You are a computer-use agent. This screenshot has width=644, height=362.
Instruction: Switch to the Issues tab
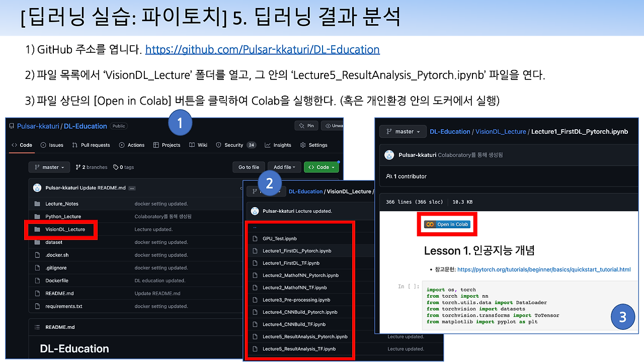[53, 145]
